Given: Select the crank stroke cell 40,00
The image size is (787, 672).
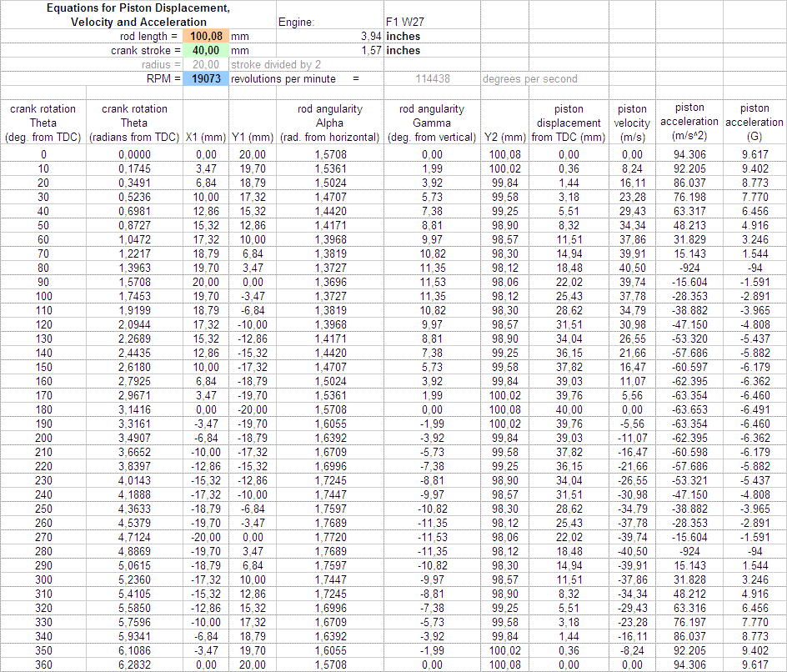Looking at the screenshot, I should click(x=206, y=50).
